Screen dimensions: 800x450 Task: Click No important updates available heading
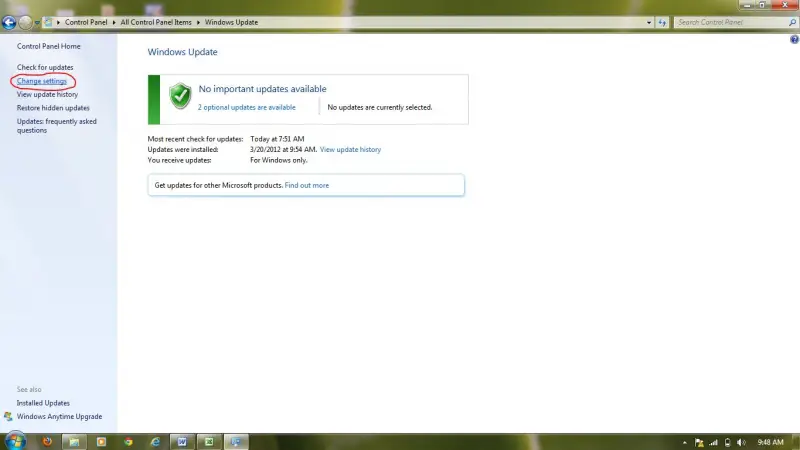(x=262, y=89)
